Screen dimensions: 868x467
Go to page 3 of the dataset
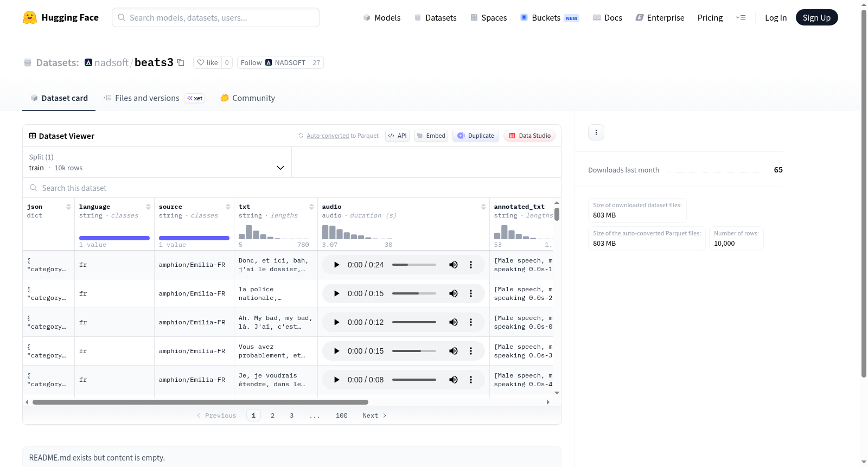(292, 416)
